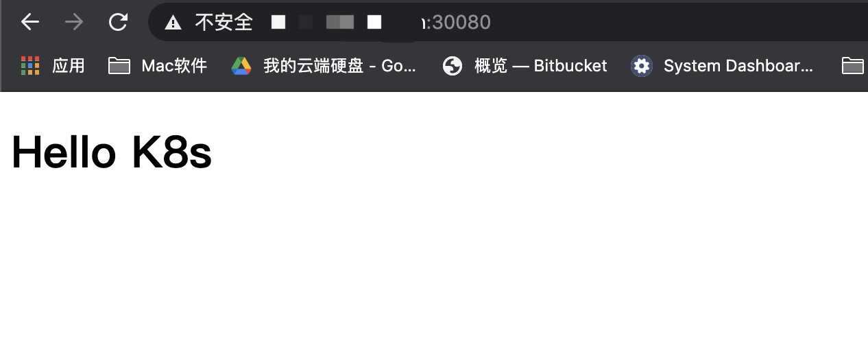Open the not-secure warning triangle icon

(173, 23)
